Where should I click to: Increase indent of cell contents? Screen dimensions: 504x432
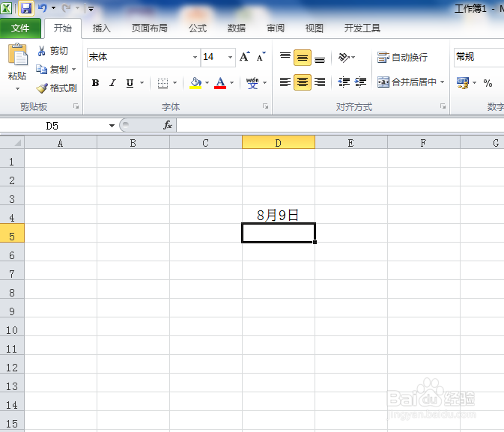pos(360,82)
